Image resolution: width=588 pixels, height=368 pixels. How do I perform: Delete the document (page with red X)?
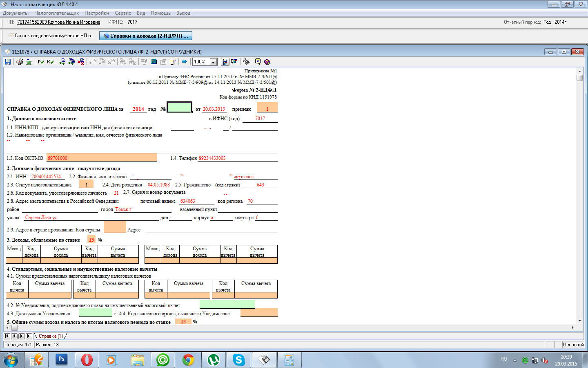click(81, 62)
